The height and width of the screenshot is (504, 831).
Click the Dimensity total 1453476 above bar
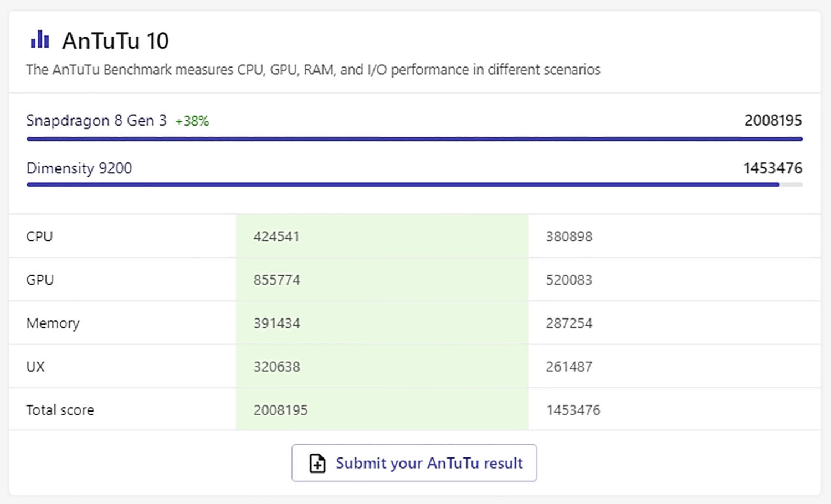coord(773,168)
